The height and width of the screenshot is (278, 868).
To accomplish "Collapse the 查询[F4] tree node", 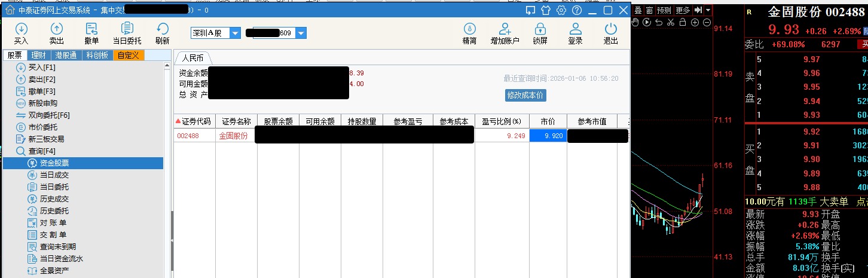I will [42, 151].
